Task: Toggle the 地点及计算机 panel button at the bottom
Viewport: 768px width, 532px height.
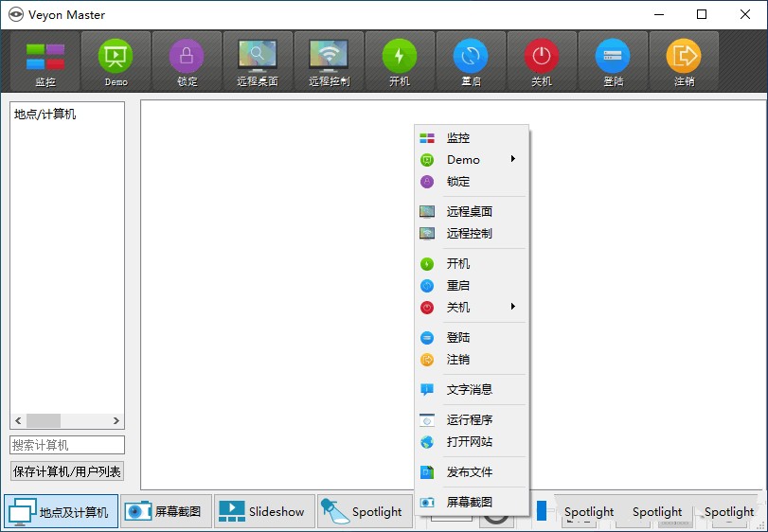Action: 62,511
